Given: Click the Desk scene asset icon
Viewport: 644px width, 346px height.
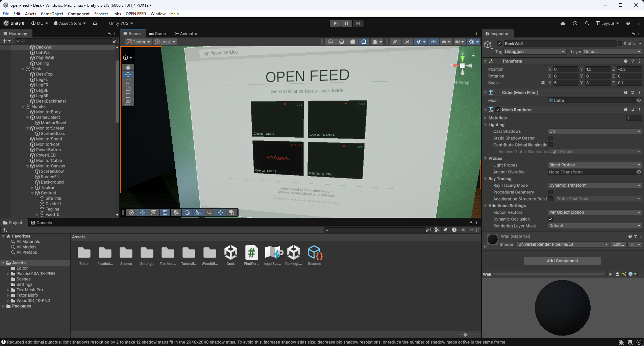Looking at the screenshot, I should click(231, 252).
